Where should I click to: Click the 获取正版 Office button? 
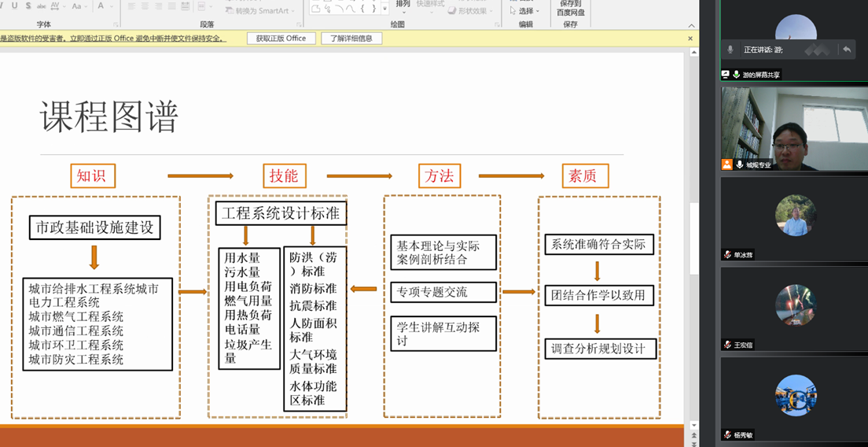click(281, 39)
